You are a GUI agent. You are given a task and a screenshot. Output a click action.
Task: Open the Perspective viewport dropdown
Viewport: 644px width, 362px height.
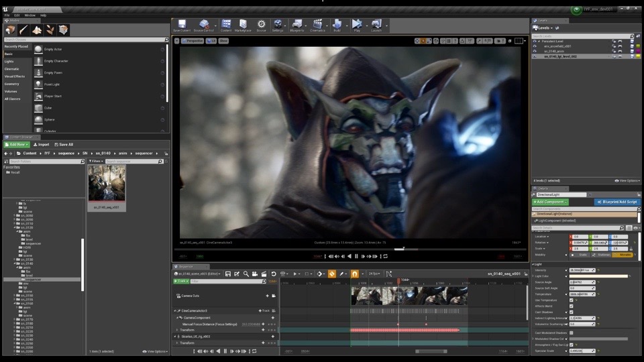pos(193,41)
